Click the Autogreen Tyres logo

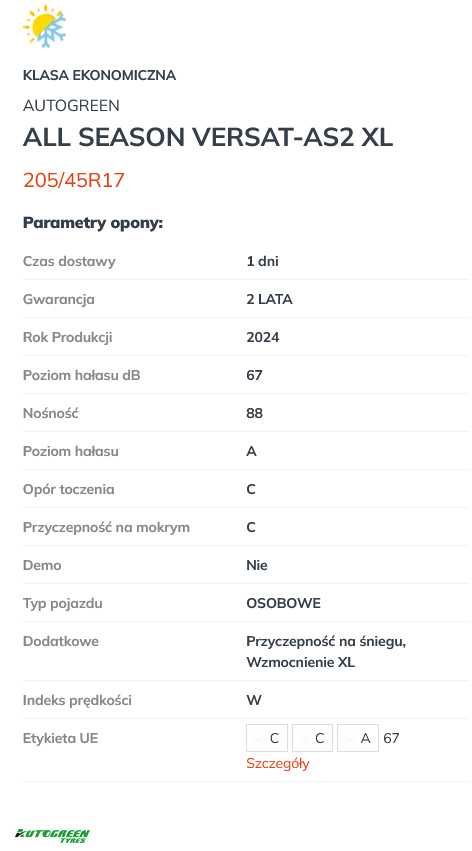click(x=52, y=835)
